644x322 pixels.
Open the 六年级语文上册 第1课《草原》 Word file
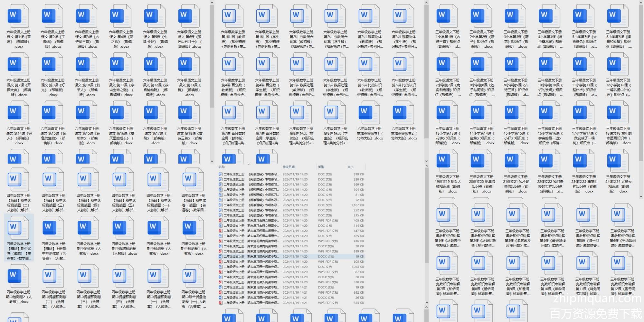click(x=19, y=16)
